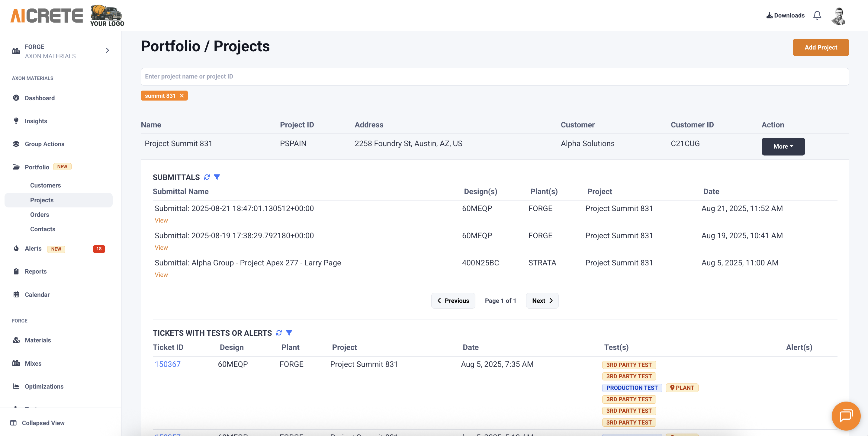Open Optimizations in the sidebar
Viewport: 868px width, 436px height.
pos(44,386)
